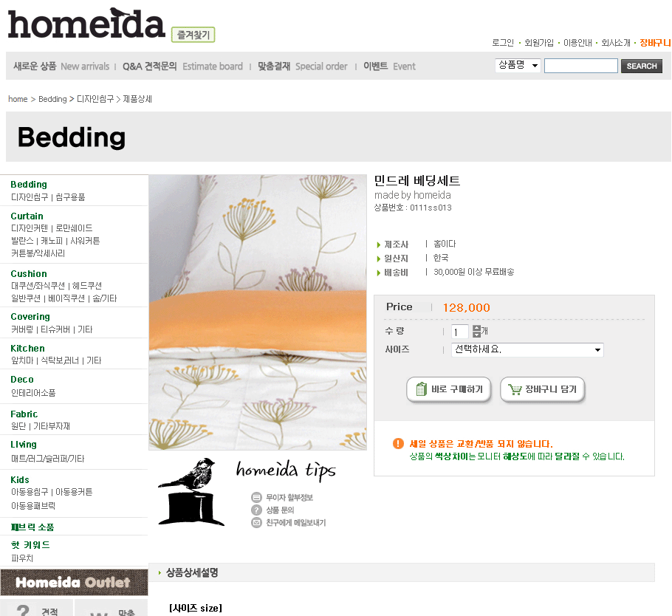Expand the 상품상세설명 section header
Image resolution: width=672 pixels, height=616 pixels.
402,572
